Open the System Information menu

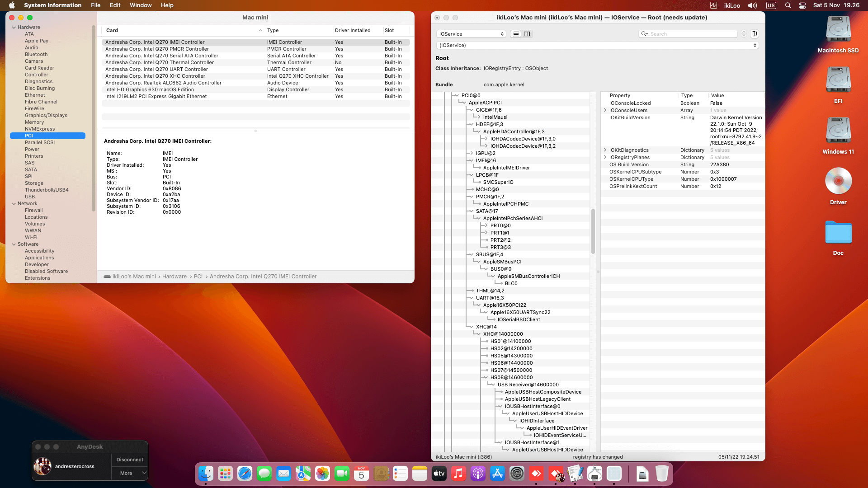pos(53,5)
